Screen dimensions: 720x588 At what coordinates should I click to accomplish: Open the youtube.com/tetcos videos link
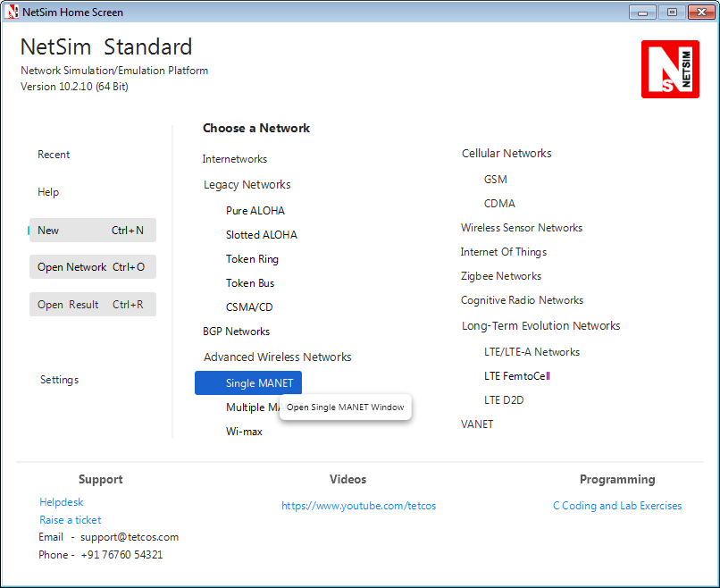[358, 506]
